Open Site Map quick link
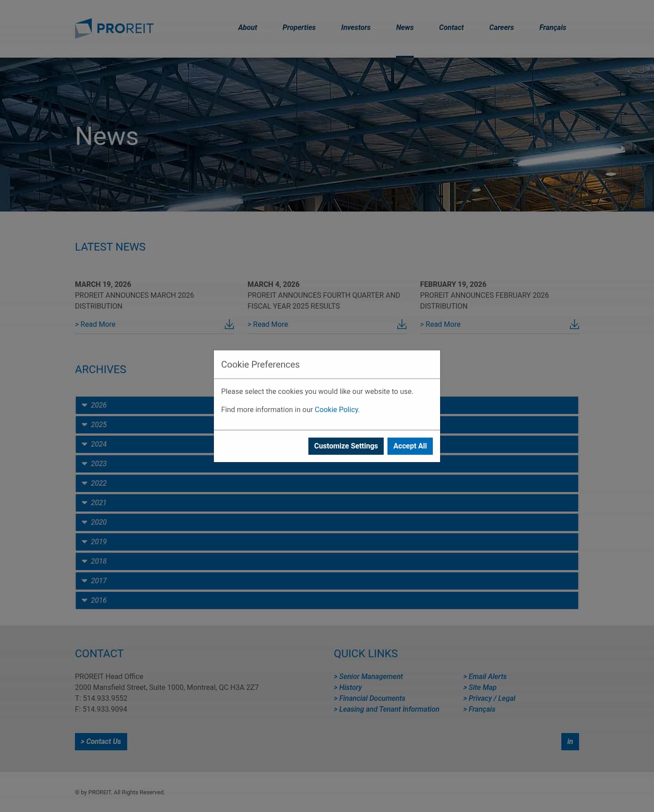The width and height of the screenshot is (654, 812). pyautogui.click(x=480, y=688)
